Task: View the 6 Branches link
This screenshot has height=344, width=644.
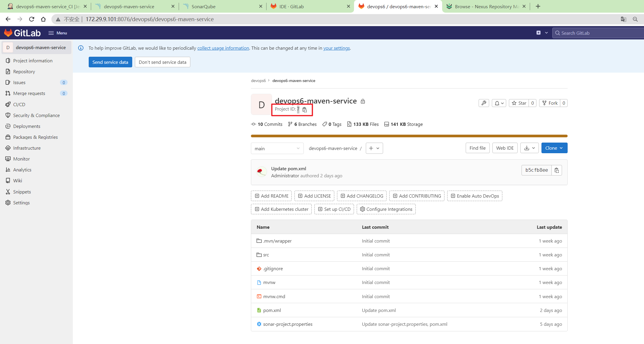Action: [x=302, y=124]
